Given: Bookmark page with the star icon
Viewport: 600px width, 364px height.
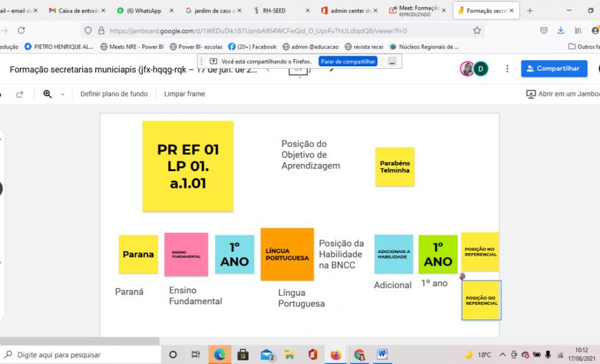Looking at the screenshot, I should (477, 30).
